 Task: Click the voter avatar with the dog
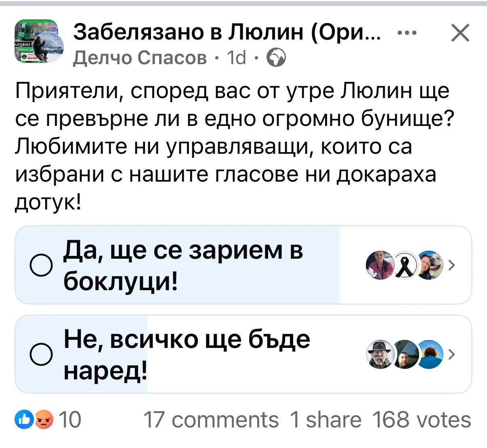point(430,266)
